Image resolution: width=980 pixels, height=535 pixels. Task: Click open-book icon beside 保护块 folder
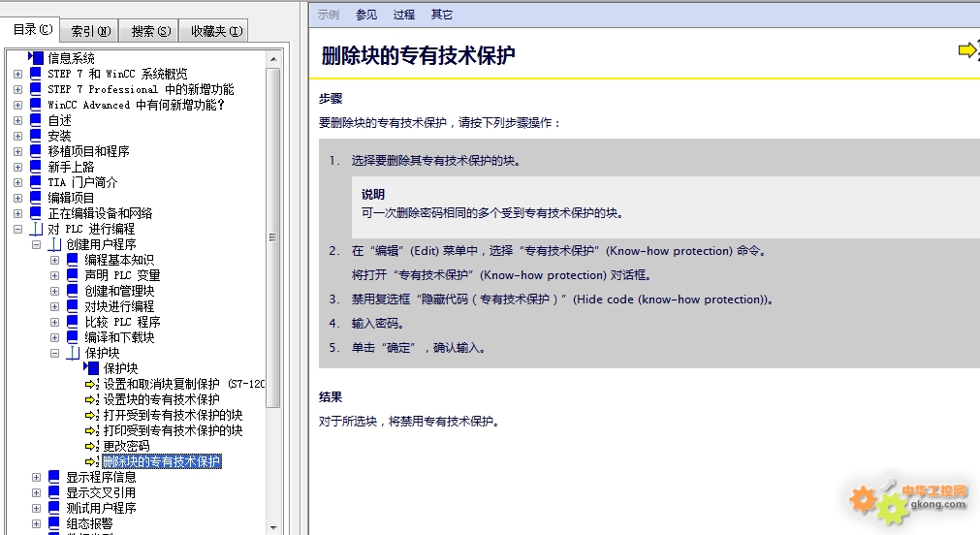coord(73,353)
